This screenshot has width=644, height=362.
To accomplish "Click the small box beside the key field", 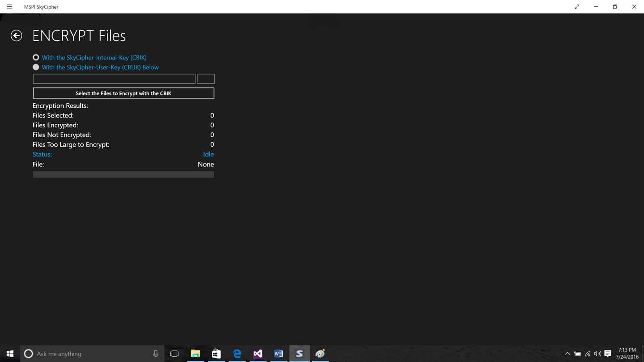I will 206,79.
